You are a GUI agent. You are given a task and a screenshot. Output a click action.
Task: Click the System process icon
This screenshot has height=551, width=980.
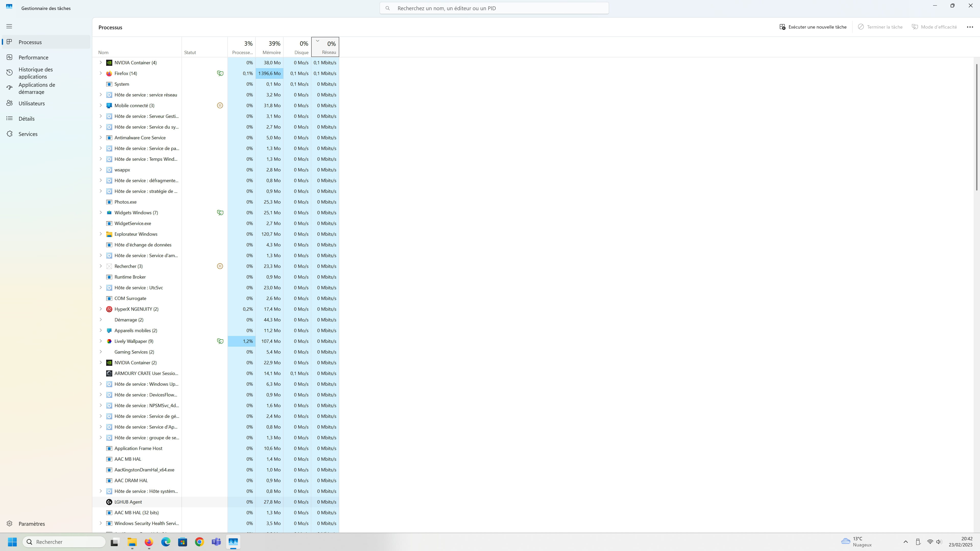click(x=109, y=84)
